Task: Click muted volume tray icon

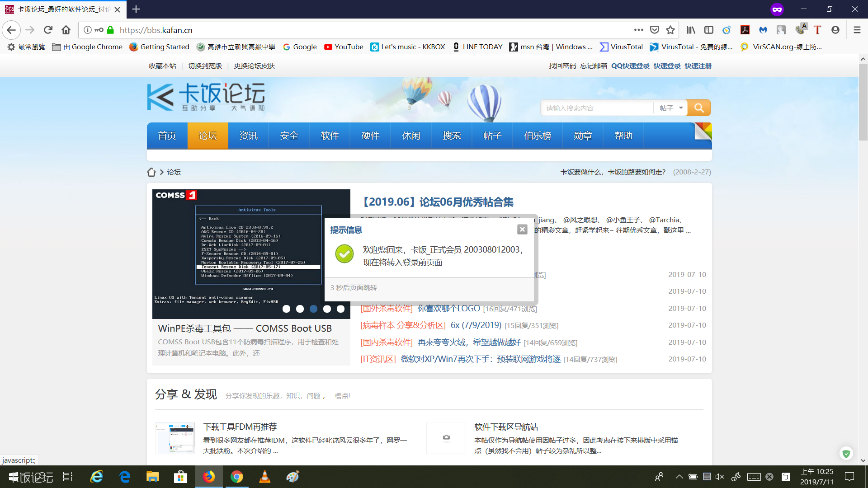Action: tap(720, 477)
